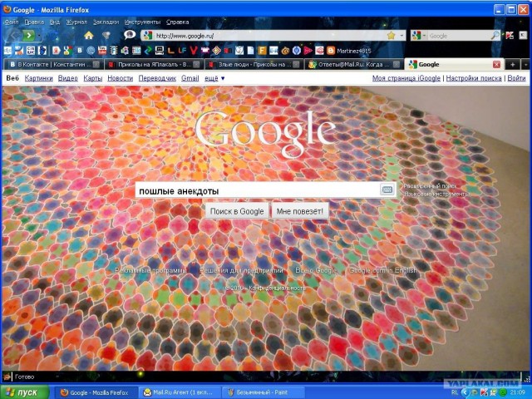The image size is (532, 399).
Task: Switch to the В Контакте tab
Action: click(x=53, y=64)
